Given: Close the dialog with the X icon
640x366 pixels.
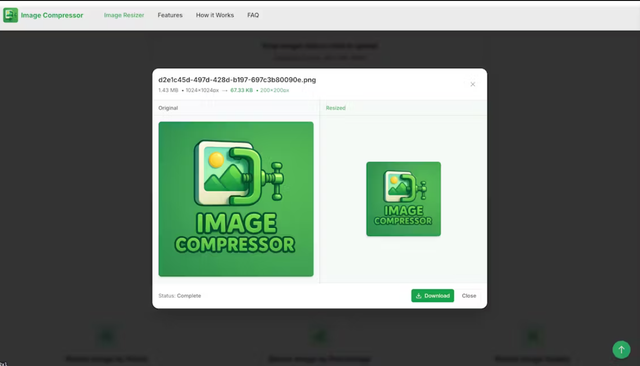Looking at the screenshot, I should click(x=473, y=84).
